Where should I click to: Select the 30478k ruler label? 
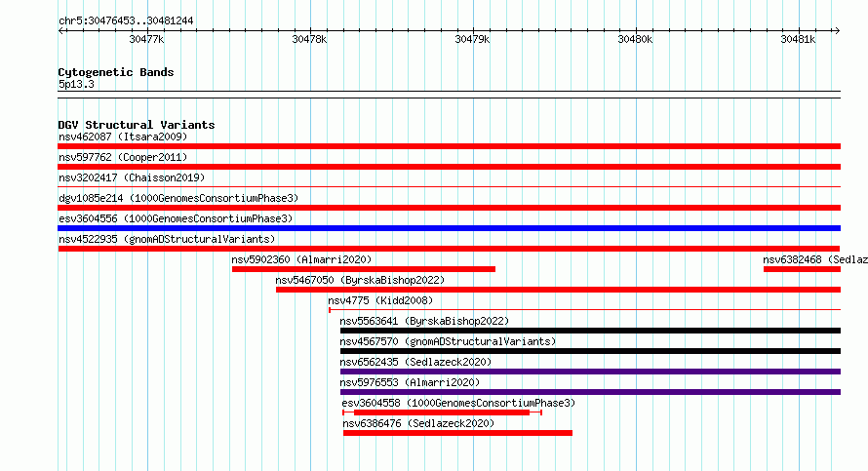click(309, 39)
